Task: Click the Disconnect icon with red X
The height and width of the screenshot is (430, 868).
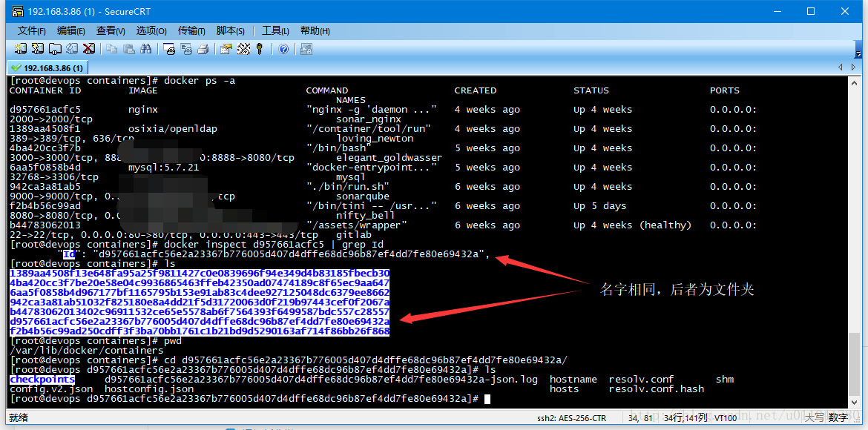Action: 88,49
